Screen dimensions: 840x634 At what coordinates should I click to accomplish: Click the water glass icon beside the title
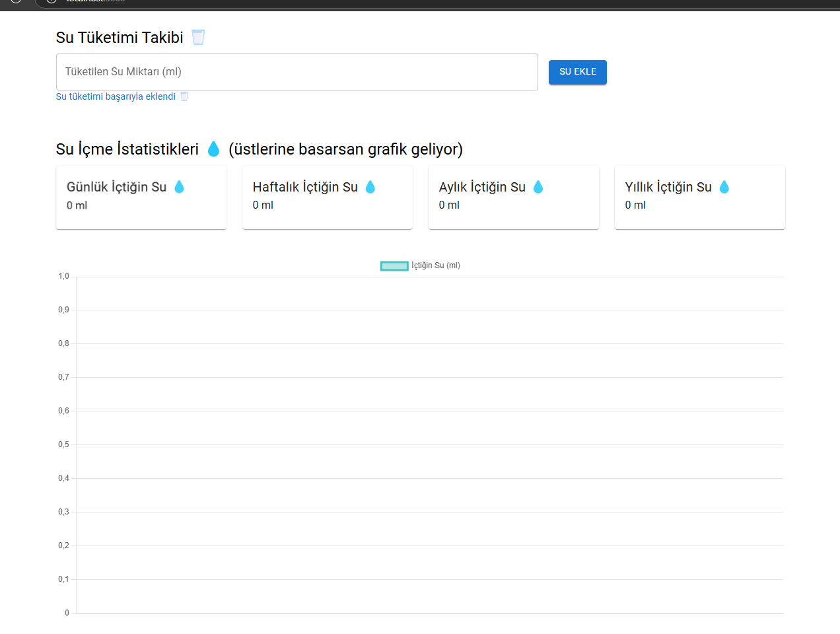click(197, 37)
